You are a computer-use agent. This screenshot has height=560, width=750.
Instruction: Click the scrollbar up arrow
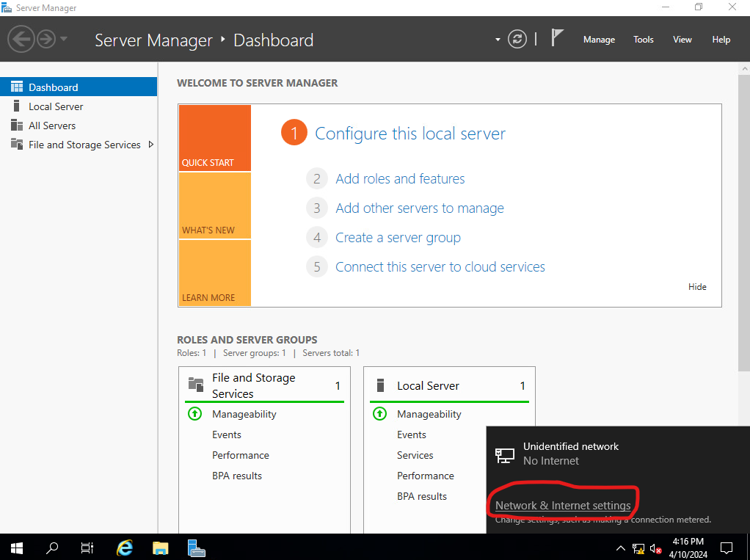tap(744, 68)
